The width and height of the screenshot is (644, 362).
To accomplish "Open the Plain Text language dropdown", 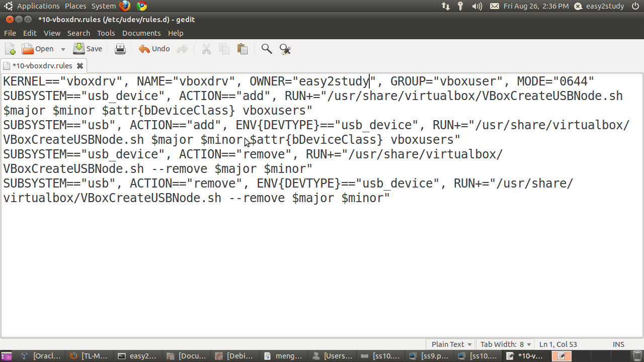I will click(452, 344).
